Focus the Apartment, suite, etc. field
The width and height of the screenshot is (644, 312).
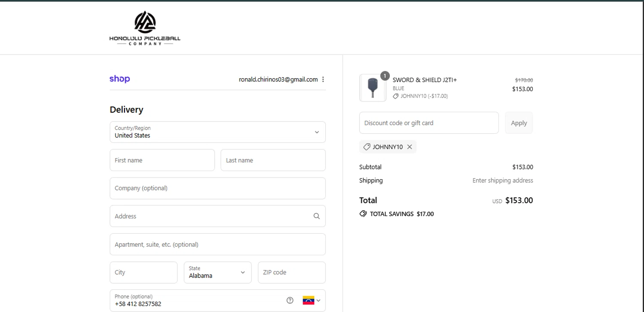[x=218, y=245]
